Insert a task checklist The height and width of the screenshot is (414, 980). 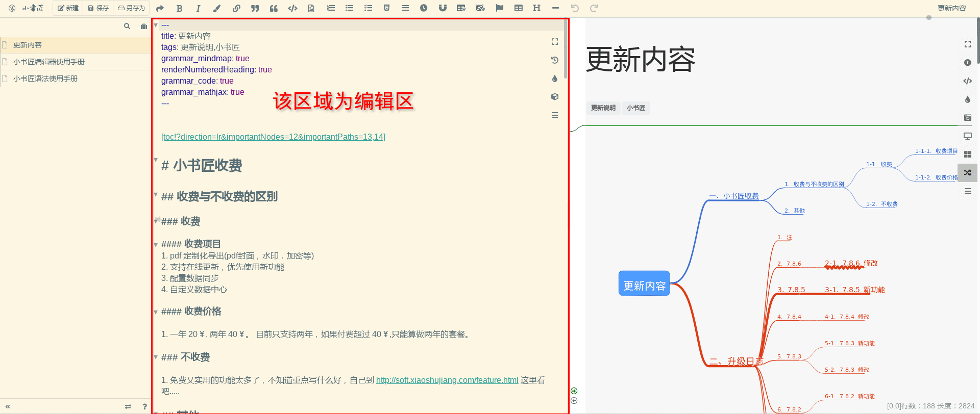[x=368, y=8]
